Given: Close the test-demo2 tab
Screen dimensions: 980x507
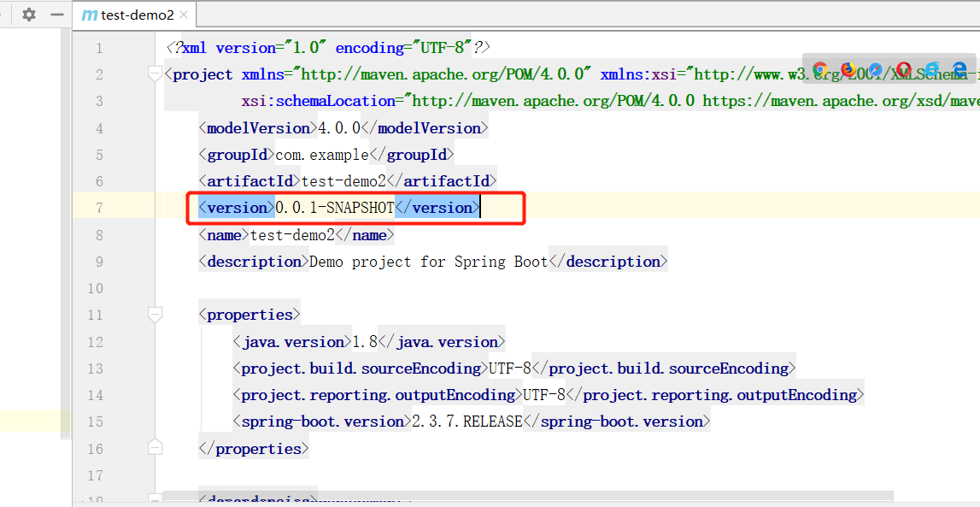Looking at the screenshot, I should [x=183, y=15].
